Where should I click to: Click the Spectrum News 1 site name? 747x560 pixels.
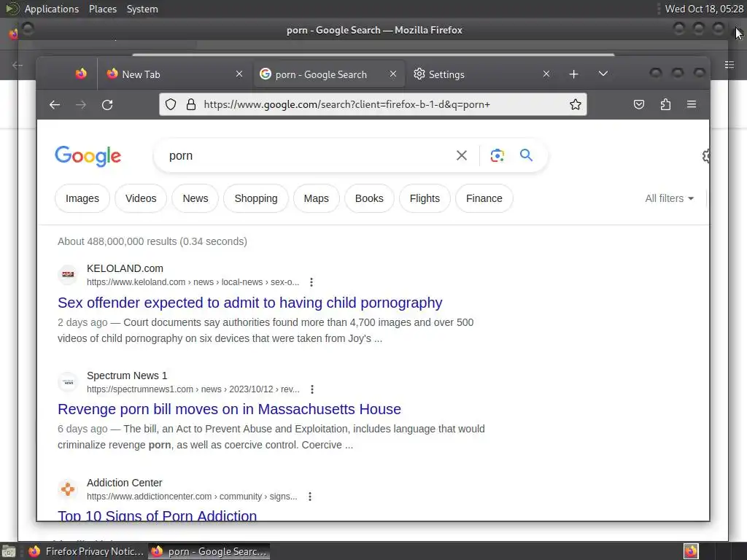pyautogui.click(x=127, y=376)
